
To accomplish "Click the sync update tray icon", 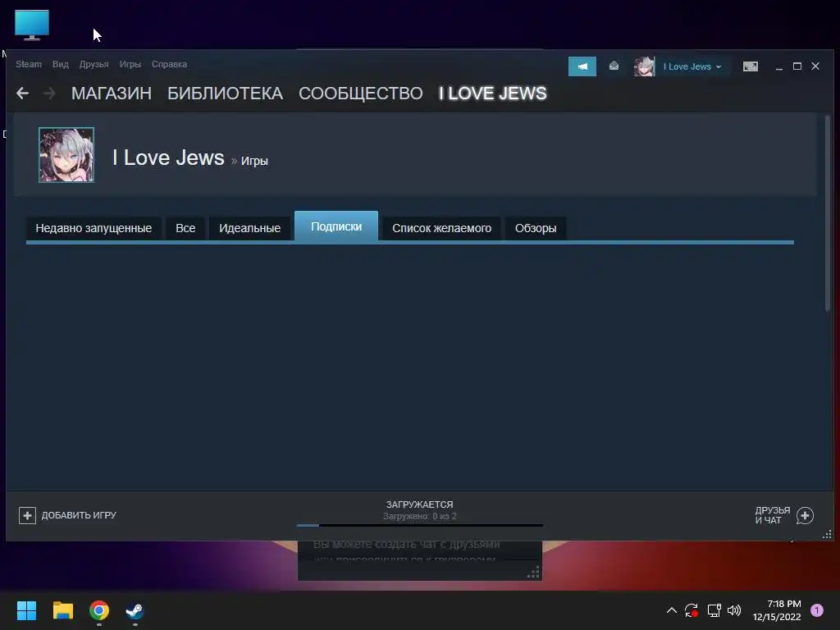I will pyautogui.click(x=692, y=610).
